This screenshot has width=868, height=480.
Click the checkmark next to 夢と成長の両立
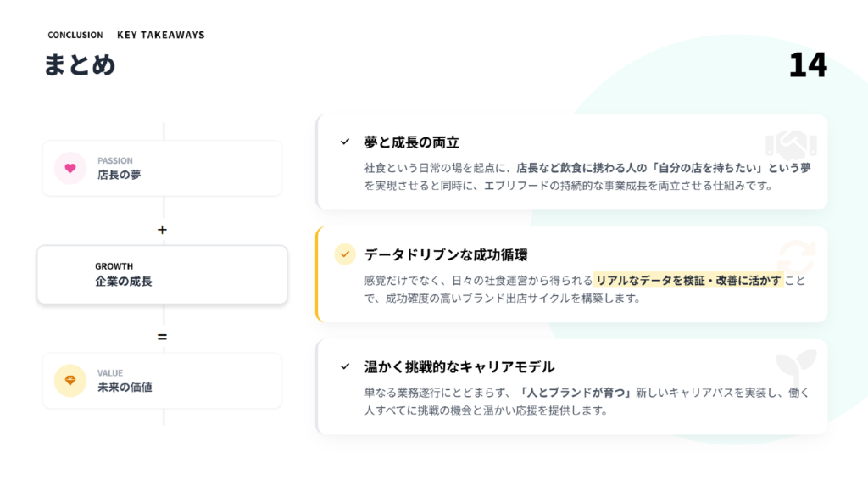point(345,142)
